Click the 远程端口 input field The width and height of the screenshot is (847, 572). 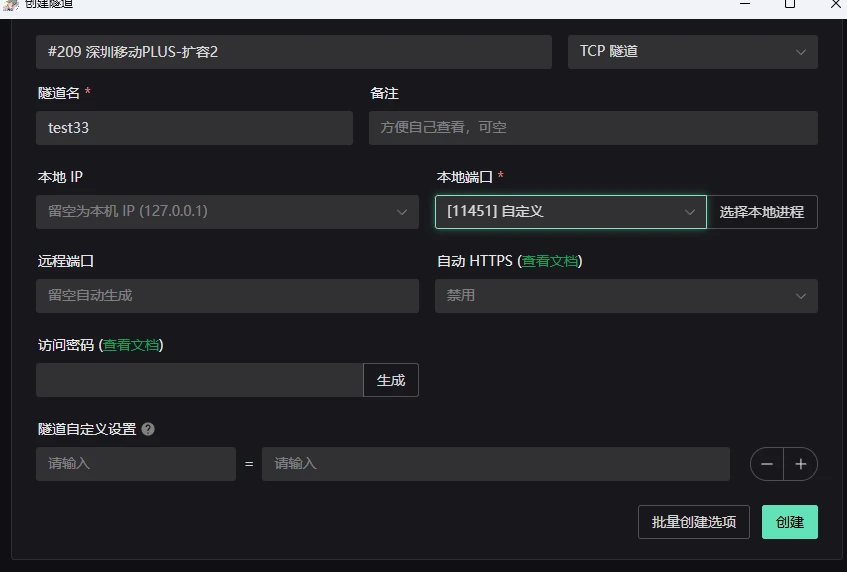(x=227, y=296)
